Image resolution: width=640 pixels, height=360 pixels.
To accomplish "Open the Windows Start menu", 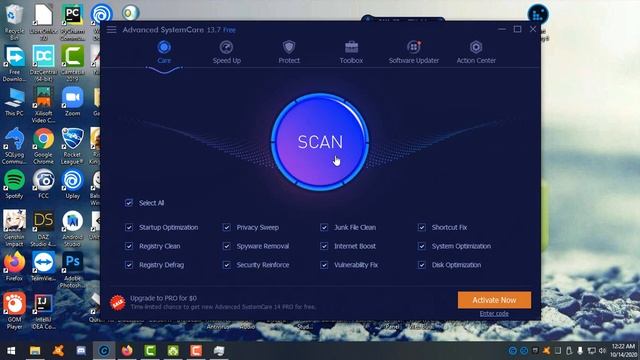I will click(x=11, y=351).
